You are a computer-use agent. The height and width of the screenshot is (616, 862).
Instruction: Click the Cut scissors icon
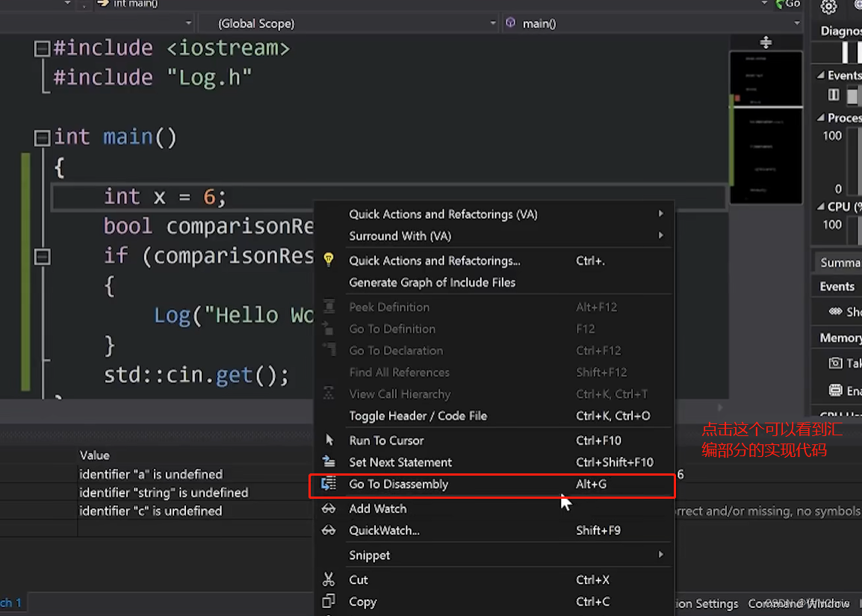(329, 580)
